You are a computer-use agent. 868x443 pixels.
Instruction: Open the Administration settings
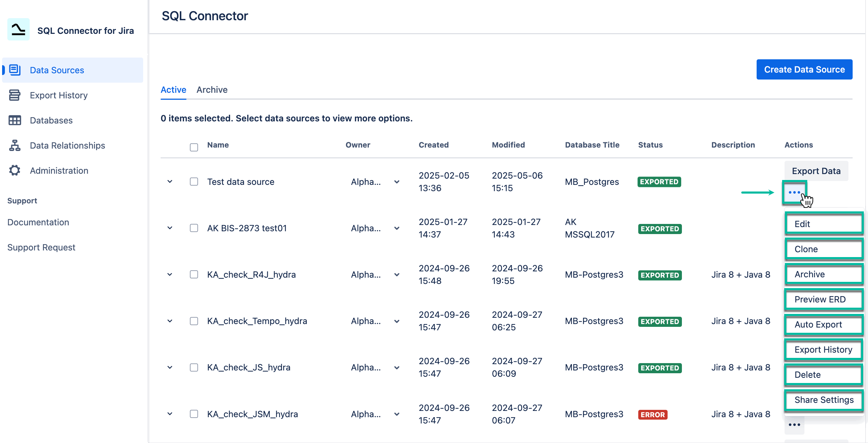point(59,170)
